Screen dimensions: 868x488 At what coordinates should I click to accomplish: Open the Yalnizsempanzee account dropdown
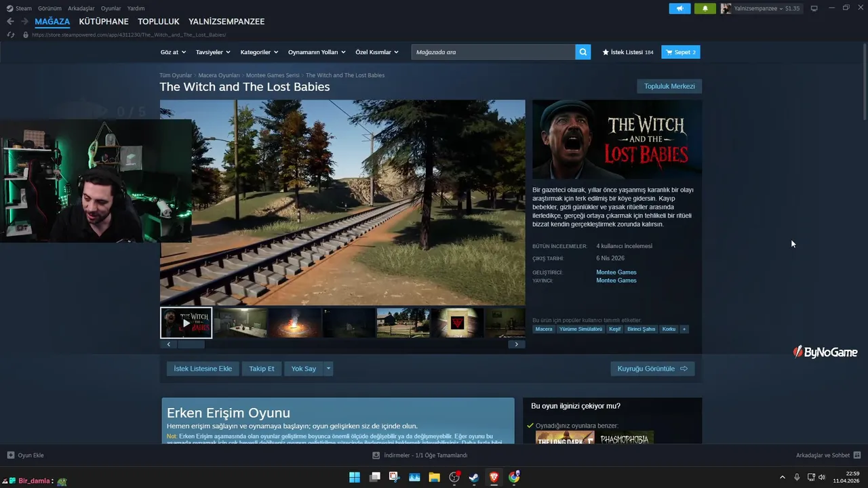[x=760, y=8]
